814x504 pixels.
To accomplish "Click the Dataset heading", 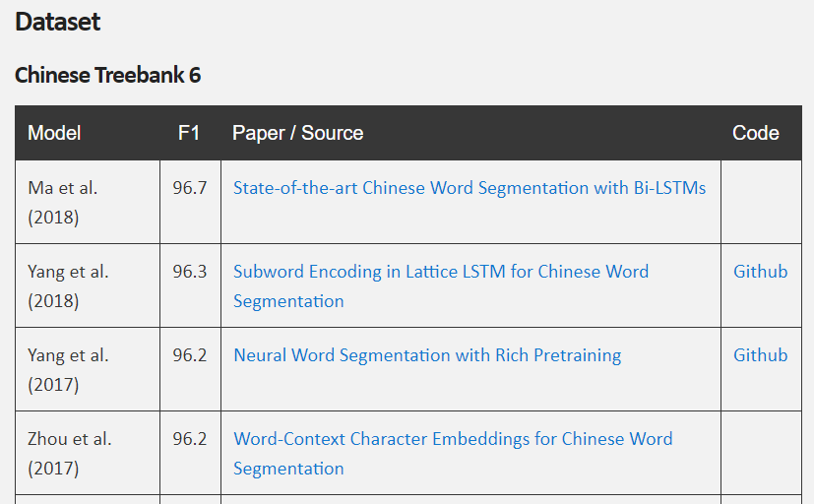I will (58, 22).
